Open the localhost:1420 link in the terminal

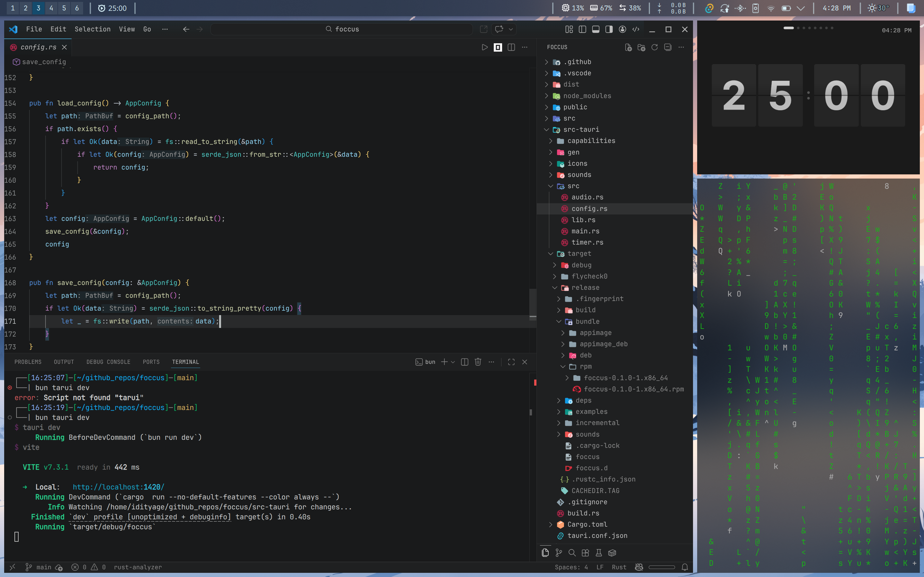(118, 487)
